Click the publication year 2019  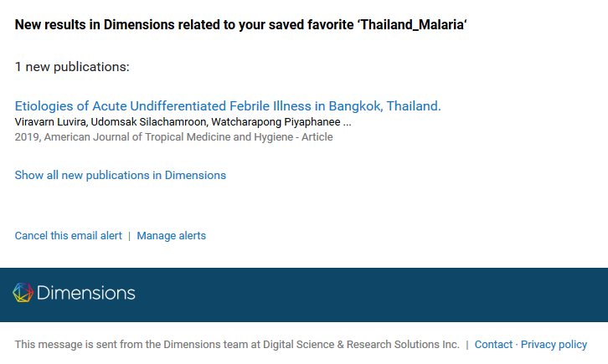[27, 136]
